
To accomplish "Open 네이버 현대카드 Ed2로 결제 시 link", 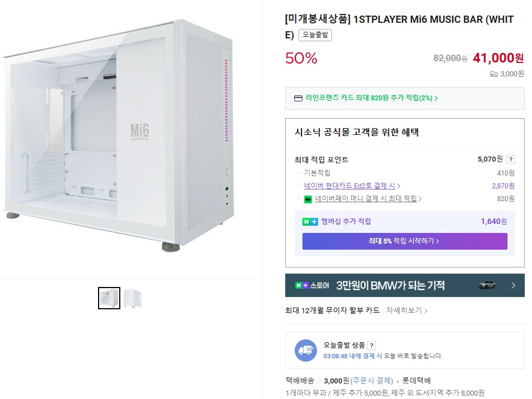I will click(x=352, y=186).
